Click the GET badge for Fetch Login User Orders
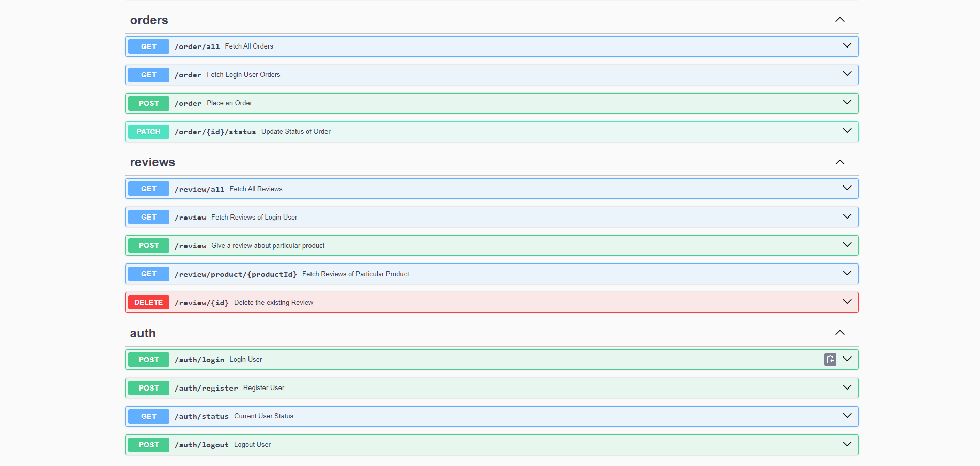 (149, 75)
